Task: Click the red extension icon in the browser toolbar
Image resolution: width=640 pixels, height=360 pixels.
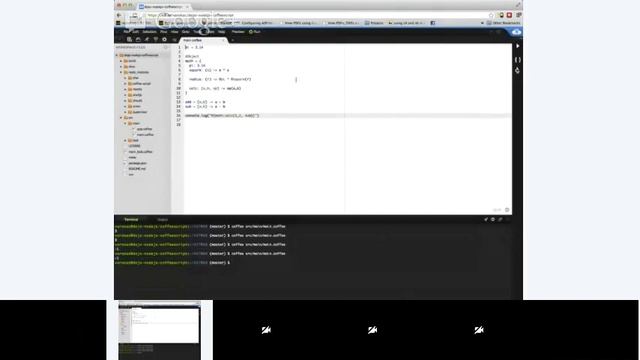Action: click(x=509, y=15)
